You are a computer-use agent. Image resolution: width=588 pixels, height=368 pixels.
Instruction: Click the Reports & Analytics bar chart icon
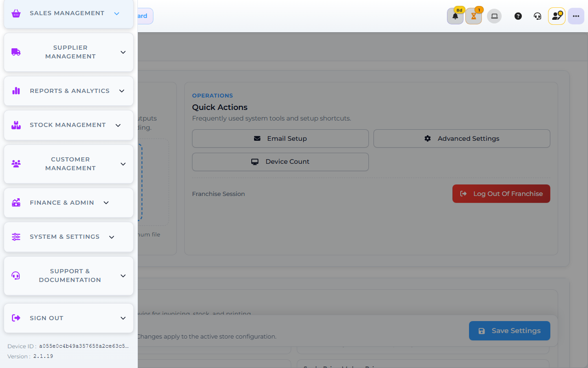16,91
